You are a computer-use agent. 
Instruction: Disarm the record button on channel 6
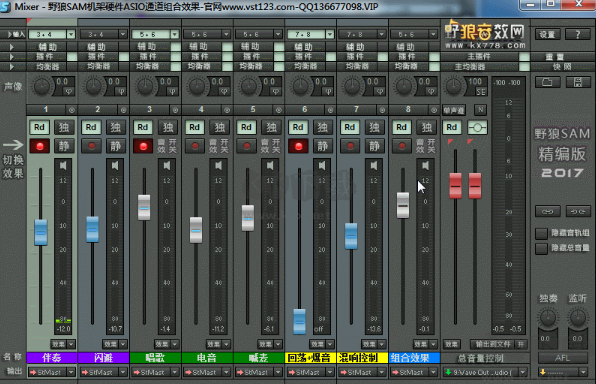pyautogui.click(x=298, y=146)
